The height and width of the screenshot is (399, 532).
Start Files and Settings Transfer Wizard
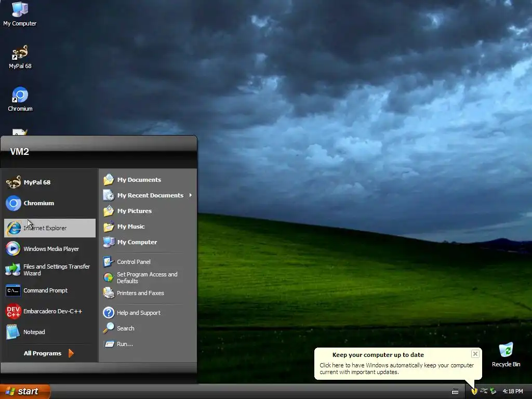point(49,270)
